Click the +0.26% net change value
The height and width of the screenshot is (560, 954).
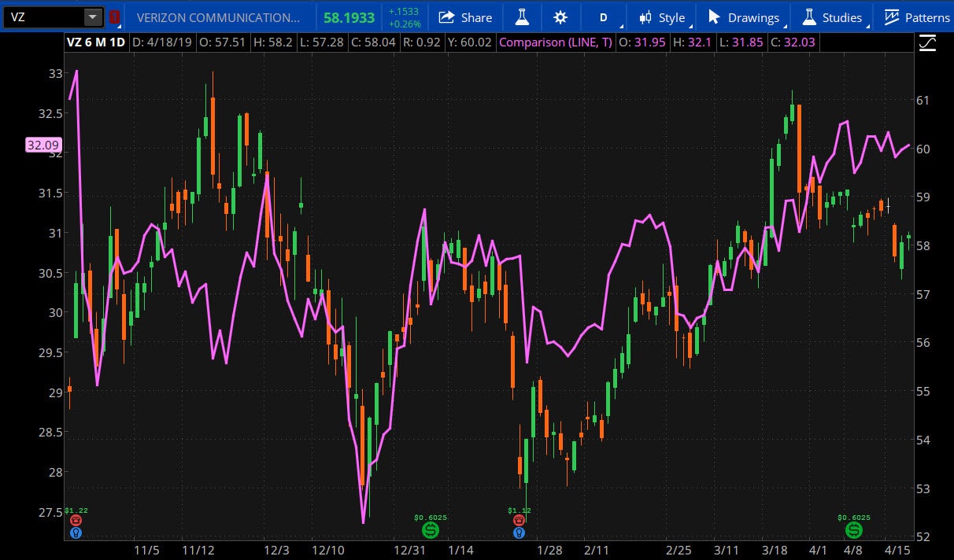[x=405, y=24]
